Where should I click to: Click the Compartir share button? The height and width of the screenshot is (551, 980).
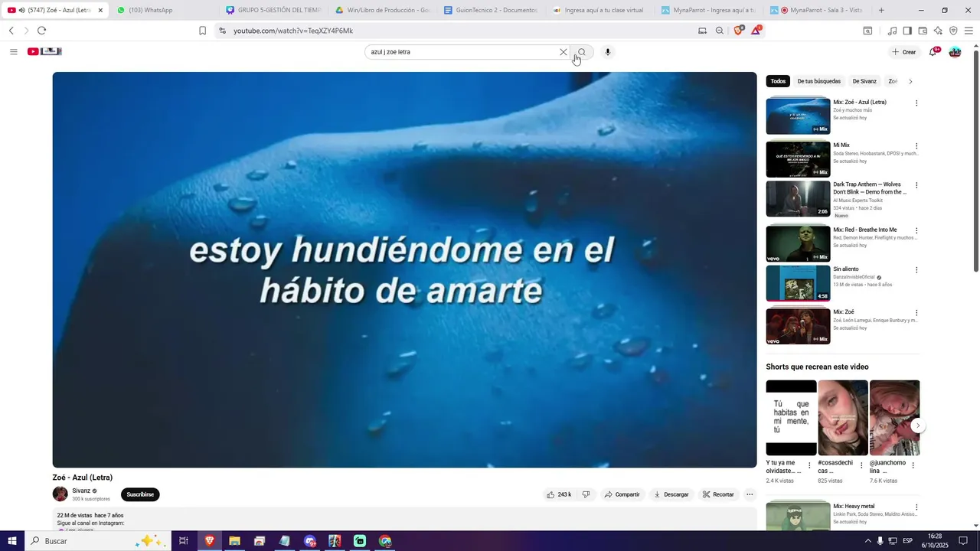622,494
